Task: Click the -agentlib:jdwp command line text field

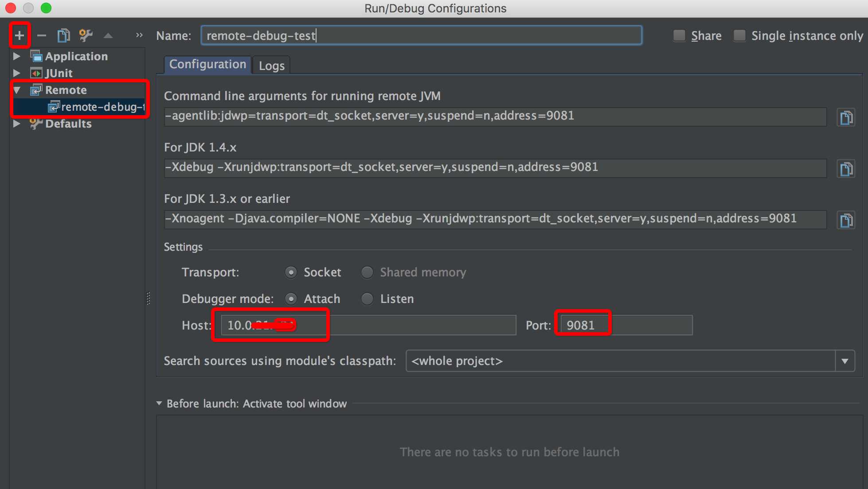Action: click(x=495, y=116)
